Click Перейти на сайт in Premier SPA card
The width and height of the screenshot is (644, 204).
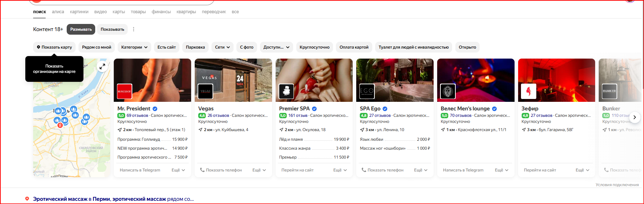click(x=297, y=170)
